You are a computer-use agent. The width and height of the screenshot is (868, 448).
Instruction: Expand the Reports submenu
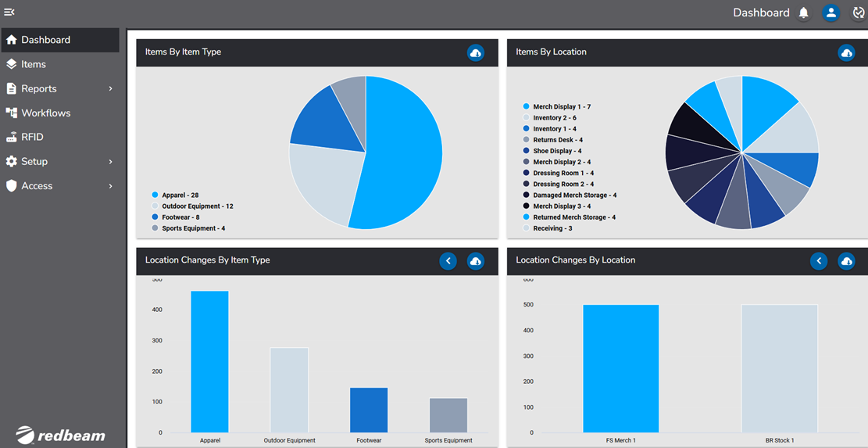(x=110, y=89)
